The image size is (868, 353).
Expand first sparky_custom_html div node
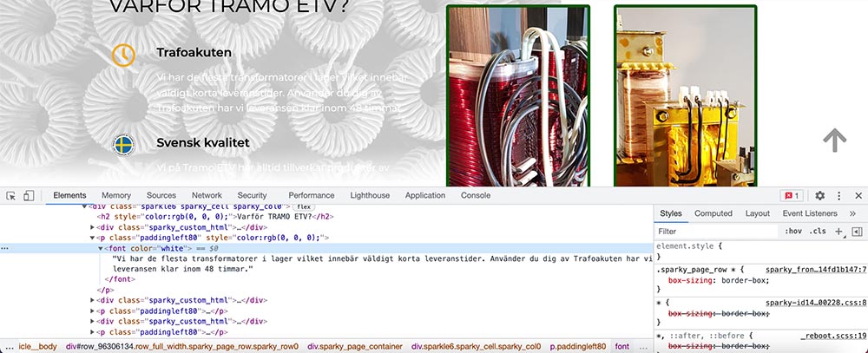coord(93,227)
